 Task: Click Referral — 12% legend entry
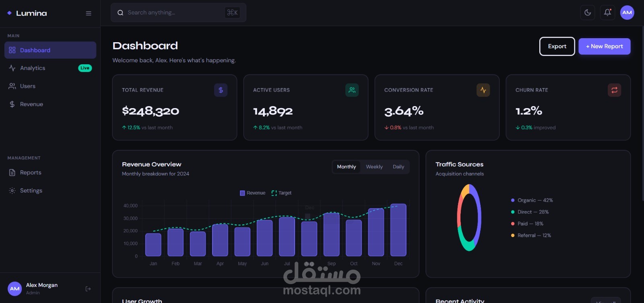click(x=531, y=235)
